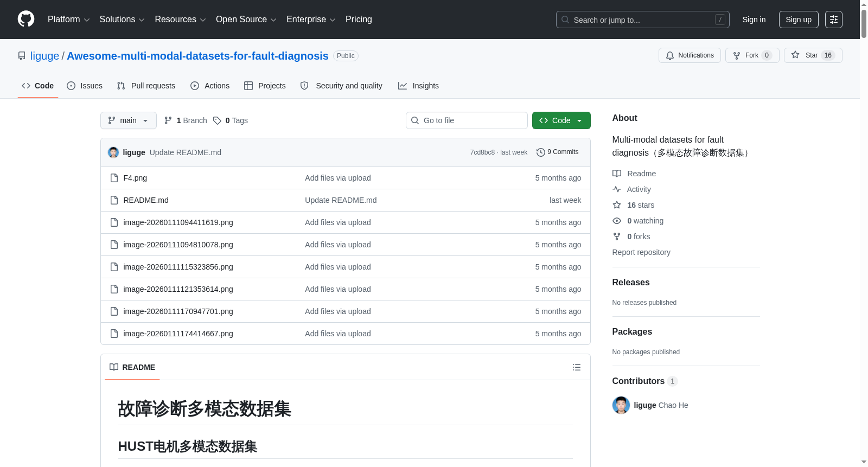The width and height of the screenshot is (868, 467).
Task: Select the README tab
Action: pos(132,367)
